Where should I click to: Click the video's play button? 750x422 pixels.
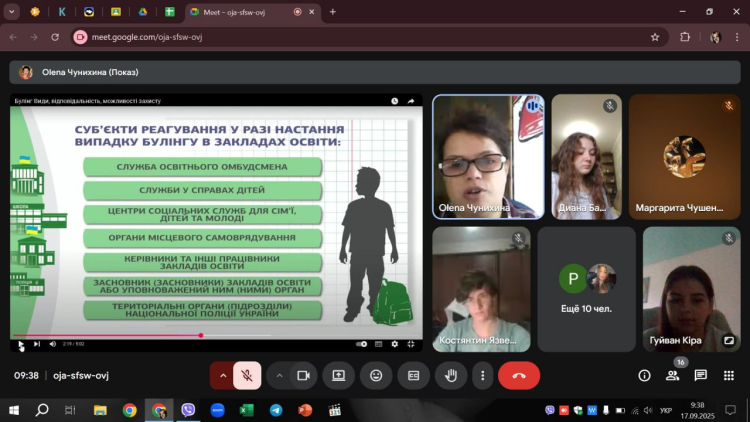tap(20, 344)
